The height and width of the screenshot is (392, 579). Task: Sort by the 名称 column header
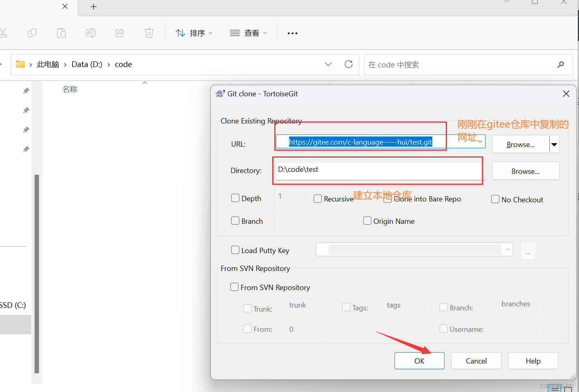[70, 89]
